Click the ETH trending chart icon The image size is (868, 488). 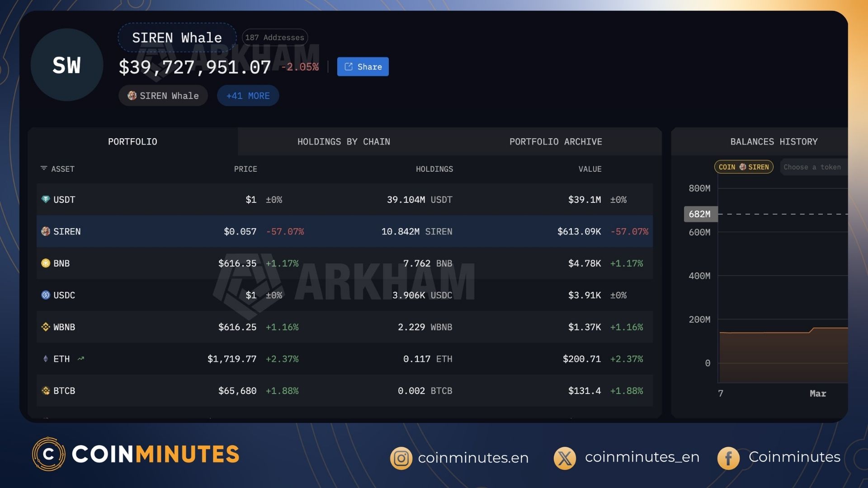click(81, 359)
